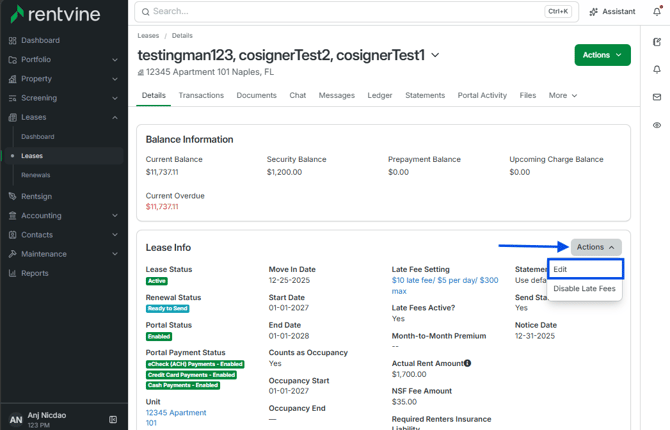Viewport: 670px width, 430px height.
Task: Open the 12345 Apartment 101 unit link
Action: click(176, 418)
